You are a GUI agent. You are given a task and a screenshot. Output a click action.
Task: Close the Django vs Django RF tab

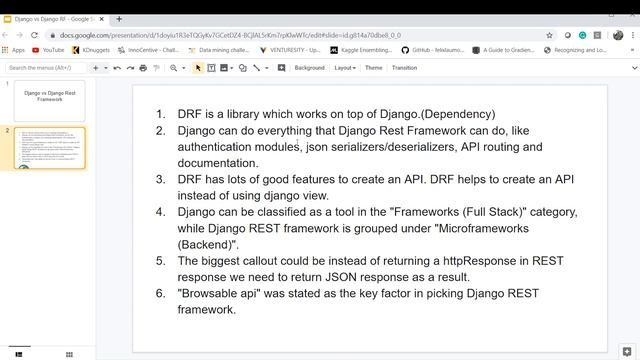[102, 19]
